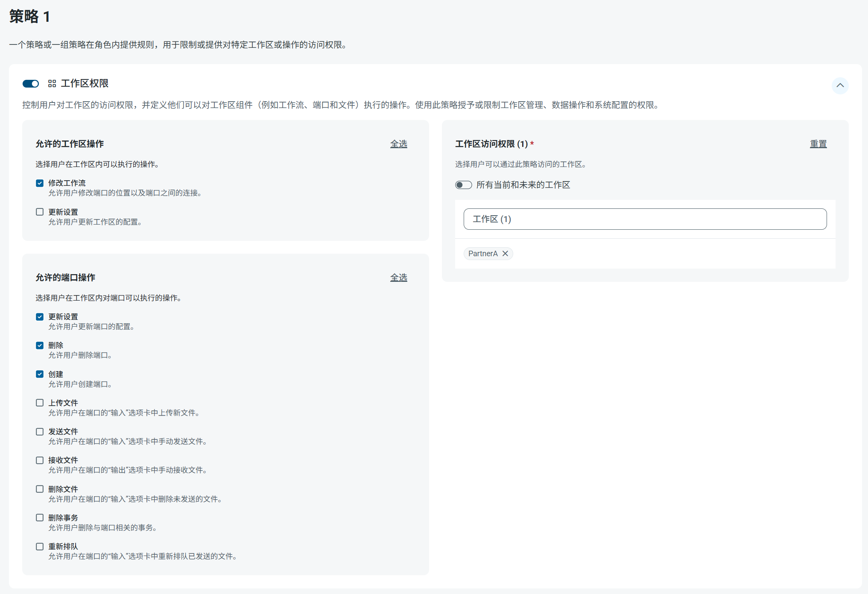Enable 所有当前和未来的工作区 toggle
868x594 pixels.
coord(463,185)
